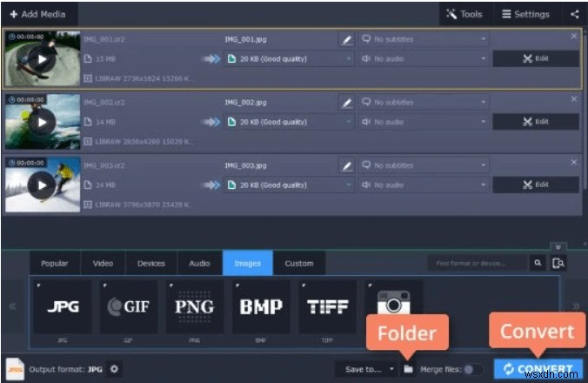The width and height of the screenshot is (588, 383).
Task: Remove IMG_002 from the list
Action: 574,99
